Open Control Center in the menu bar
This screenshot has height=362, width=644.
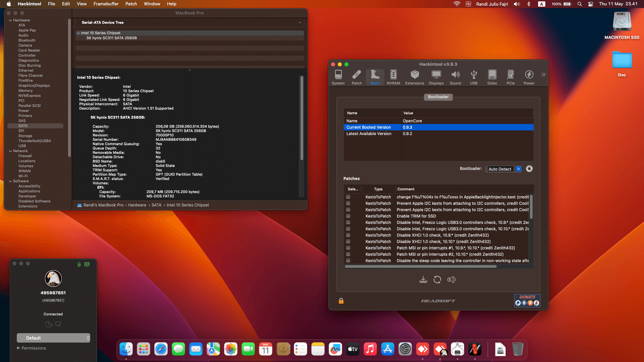coord(591,4)
